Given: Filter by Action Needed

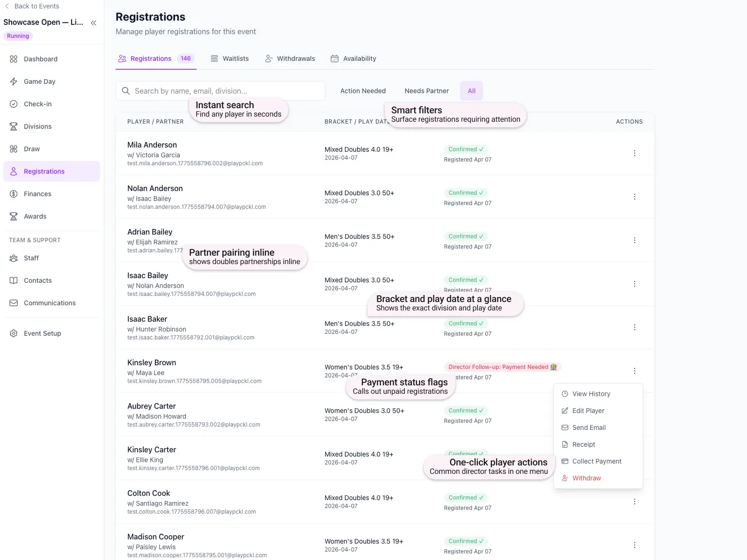Looking at the screenshot, I should [x=363, y=91].
